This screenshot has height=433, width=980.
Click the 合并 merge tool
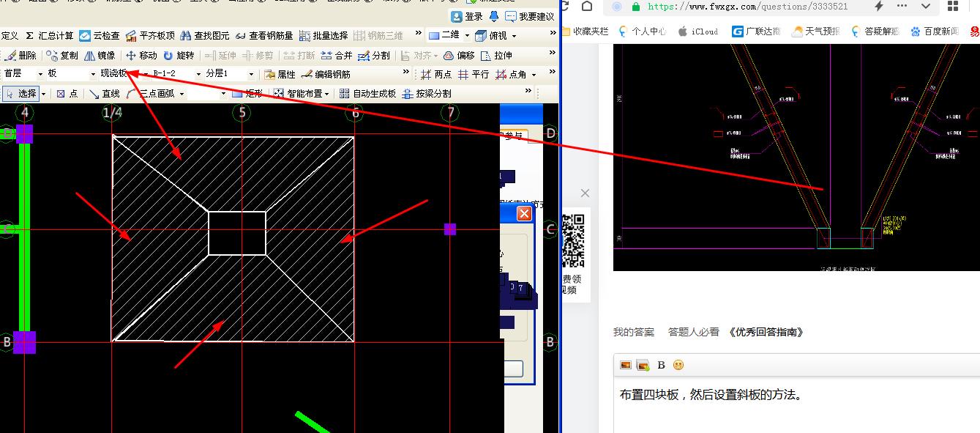point(337,56)
